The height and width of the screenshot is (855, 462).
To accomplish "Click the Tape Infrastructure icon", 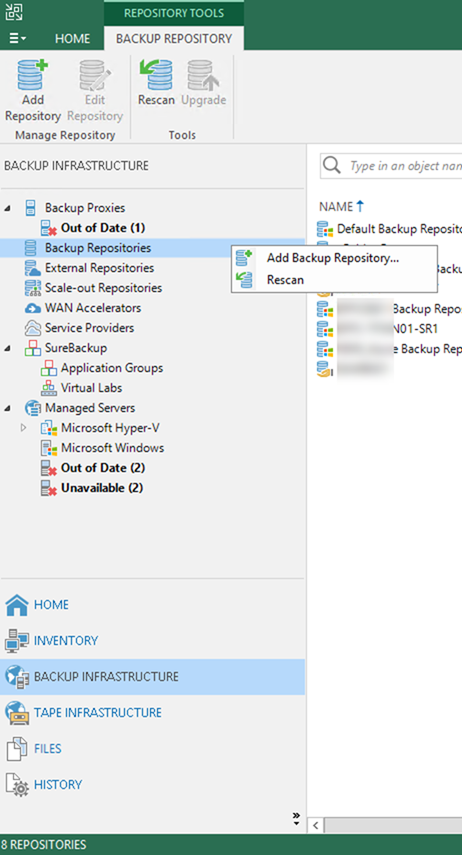I will click(x=16, y=713).
